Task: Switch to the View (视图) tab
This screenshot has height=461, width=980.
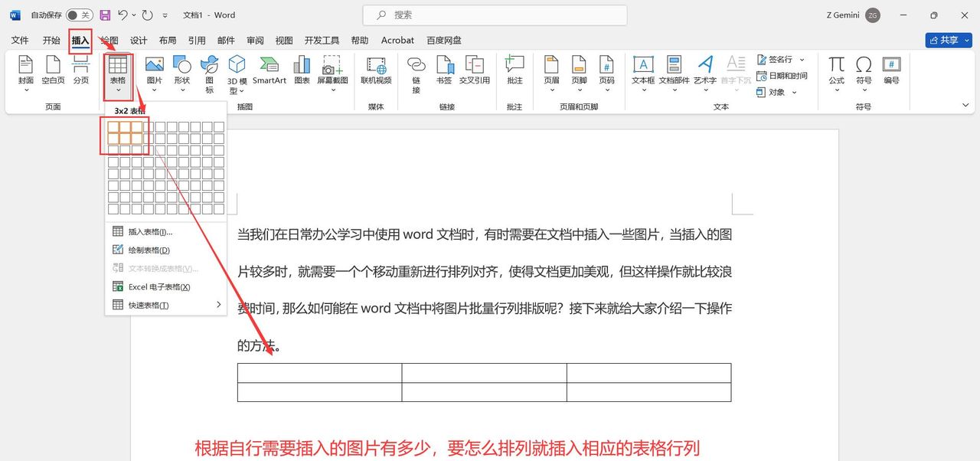Action: pos(284,41)
